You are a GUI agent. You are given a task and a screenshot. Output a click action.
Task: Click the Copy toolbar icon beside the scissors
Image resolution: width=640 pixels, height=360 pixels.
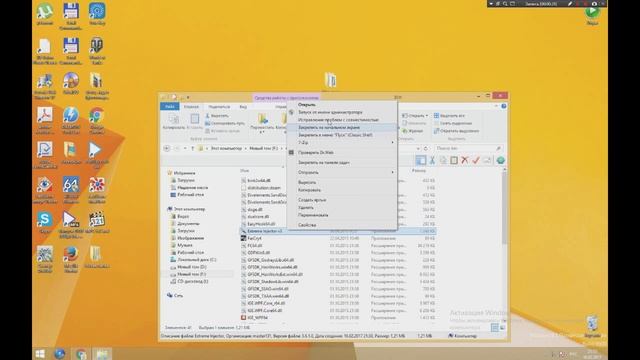click(443, 160)
